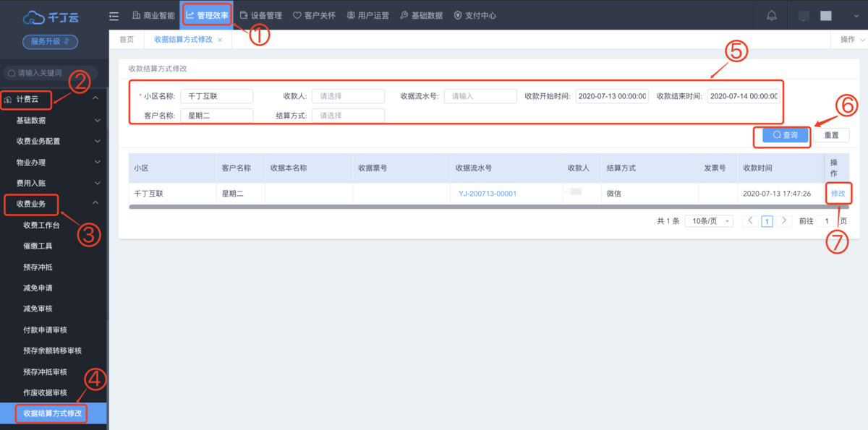Screen dimensions: 868x430
Task: Click the sidebar collapse hamburger icon
Action: pos(114,16)
